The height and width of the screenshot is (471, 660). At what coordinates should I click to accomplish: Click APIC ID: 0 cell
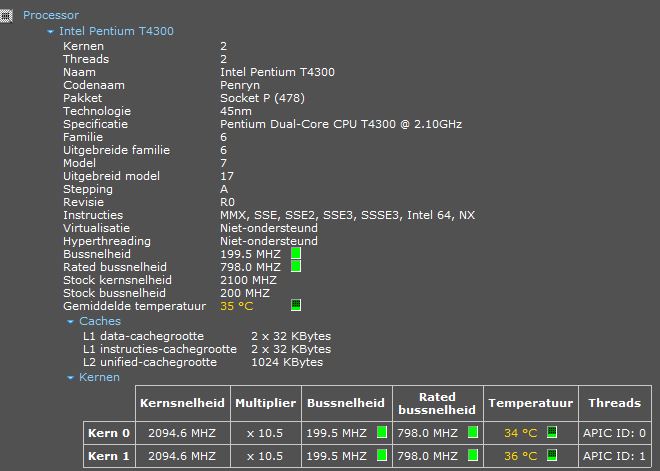click(614, 433)
